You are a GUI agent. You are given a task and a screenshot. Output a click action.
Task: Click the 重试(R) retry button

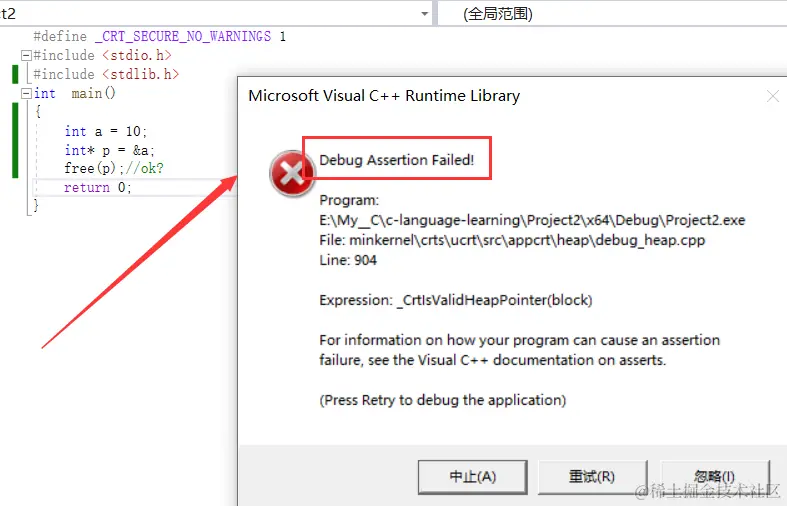tap(592, 477)
